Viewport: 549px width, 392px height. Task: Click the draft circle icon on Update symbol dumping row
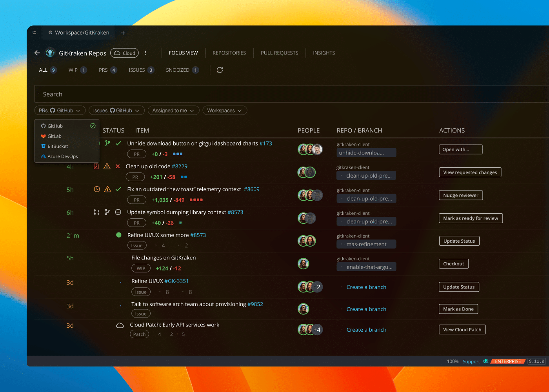(118, 212)
